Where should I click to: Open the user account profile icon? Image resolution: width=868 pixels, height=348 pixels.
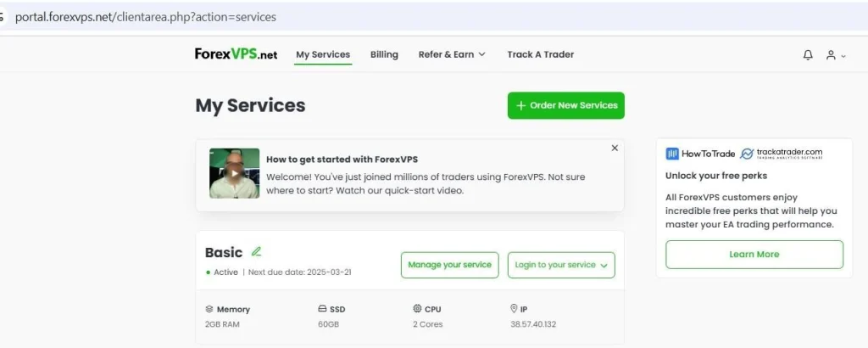pos(832,55)
